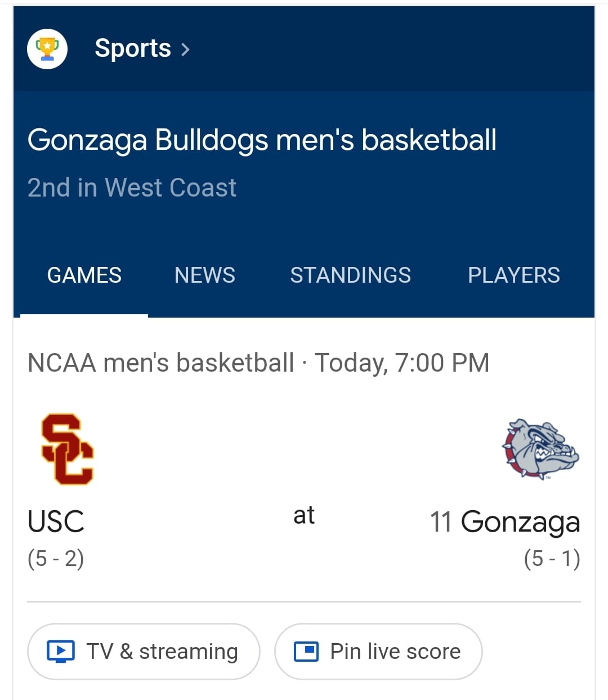The height and width of the screenshot is (700, 608).
Task: Expand the Sports chevron arrow
Action: coord(186,50)
